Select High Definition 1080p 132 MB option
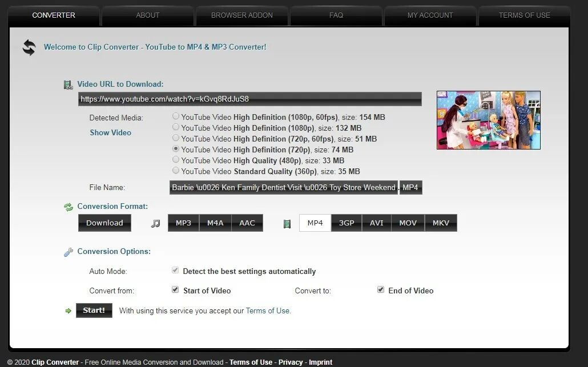588x367 pixels. pos(175,127)
